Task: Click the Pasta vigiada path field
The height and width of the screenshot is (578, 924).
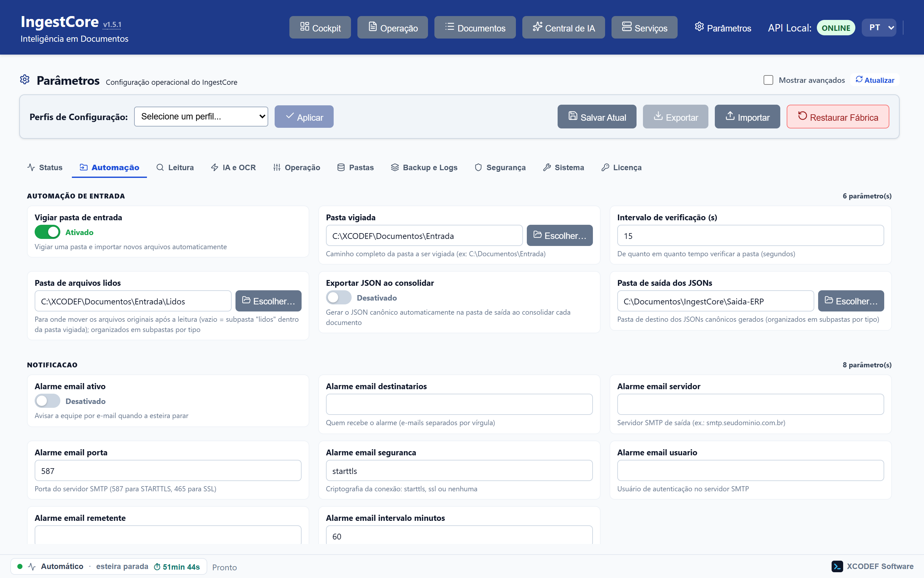Action: (x=424, y=235)
